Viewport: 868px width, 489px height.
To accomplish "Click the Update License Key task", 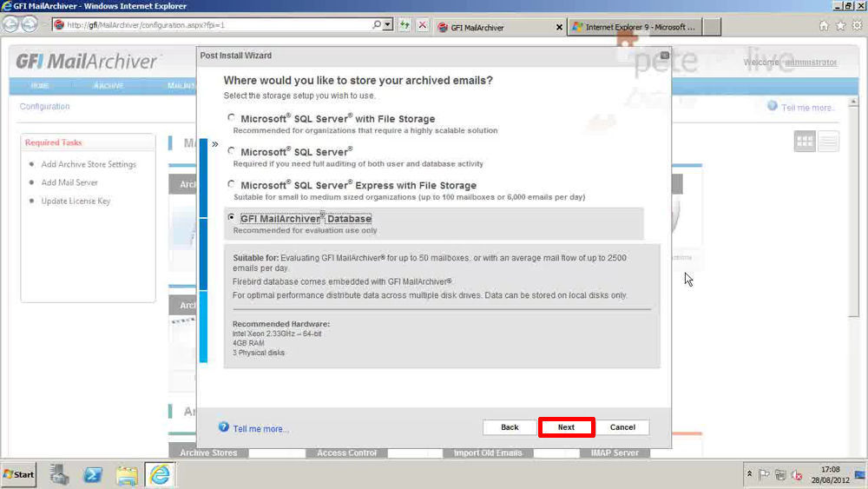I will point(76,201).
